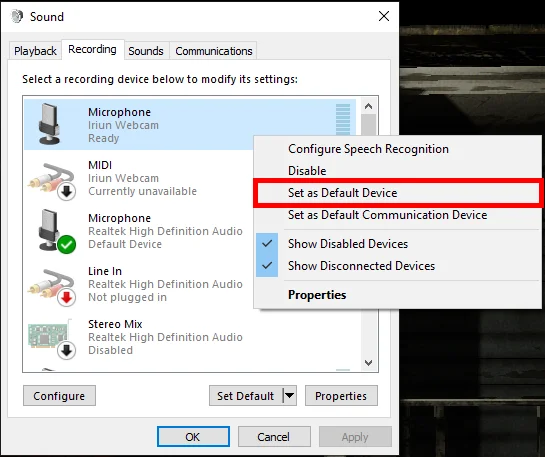Click the device list scroll-up arrow

[368, 106]
